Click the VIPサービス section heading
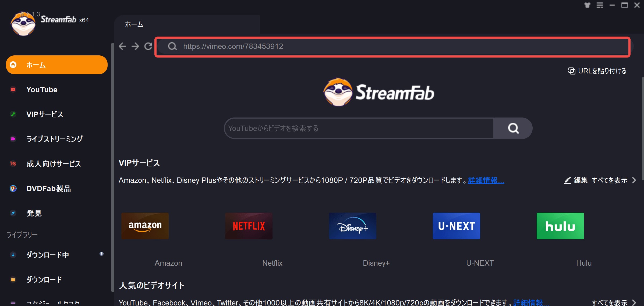This screenshot has height=306, width=644. click(x=139, y=163)
